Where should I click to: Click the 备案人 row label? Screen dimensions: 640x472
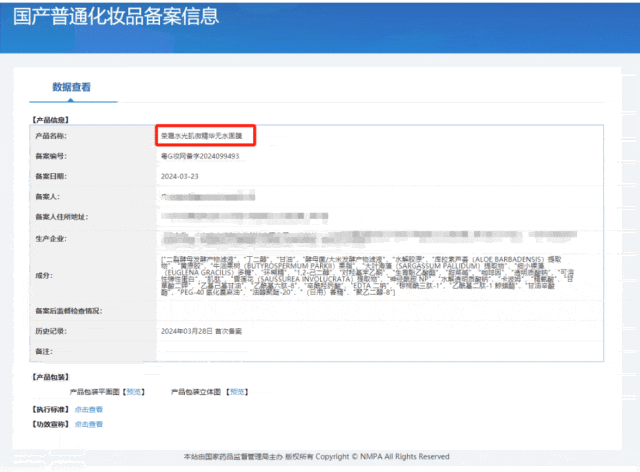(x=47, y=197)
